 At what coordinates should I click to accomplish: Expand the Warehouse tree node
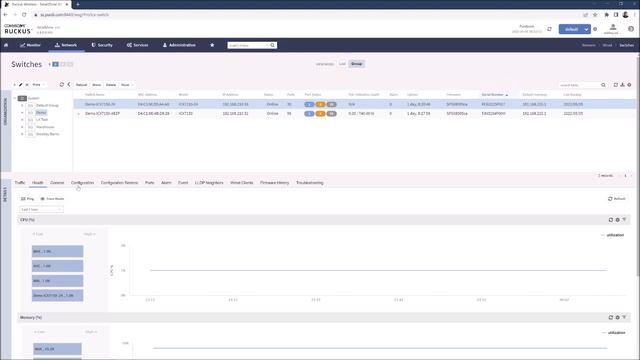[x=22, y=127]
